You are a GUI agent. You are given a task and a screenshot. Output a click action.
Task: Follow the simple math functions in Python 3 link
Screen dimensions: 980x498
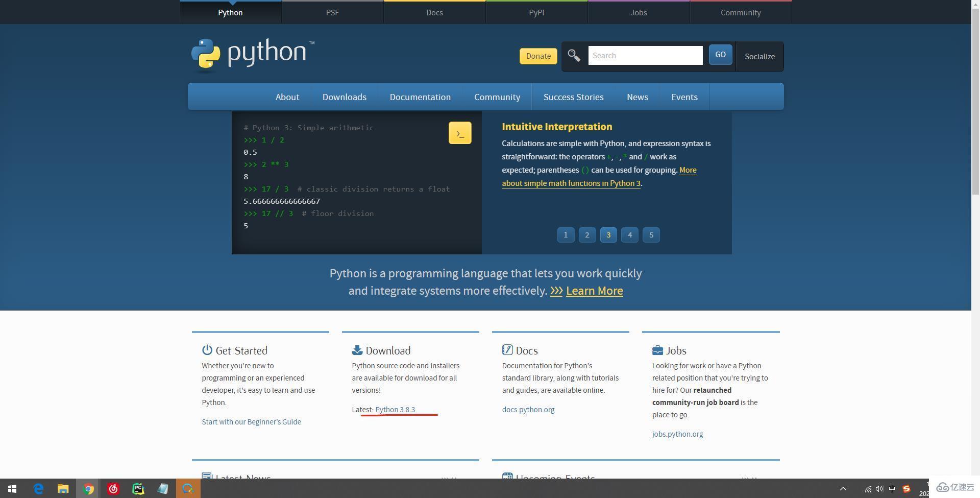[571, 183]
